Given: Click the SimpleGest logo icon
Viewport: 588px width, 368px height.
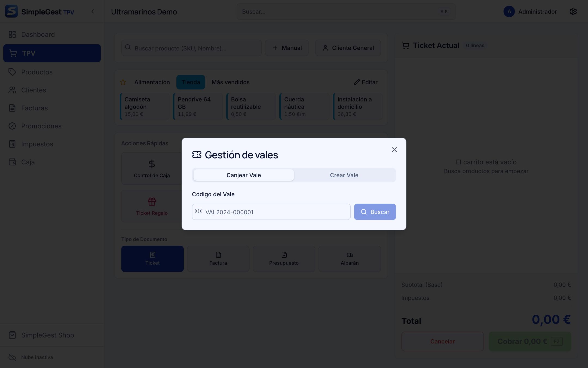Looking at the screenshot, I should [11, 11].
